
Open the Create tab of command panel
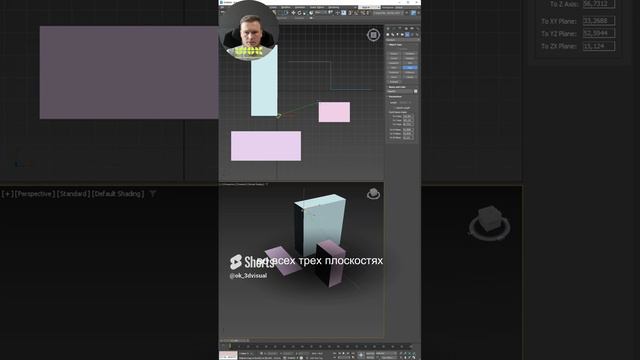[388, 28]
